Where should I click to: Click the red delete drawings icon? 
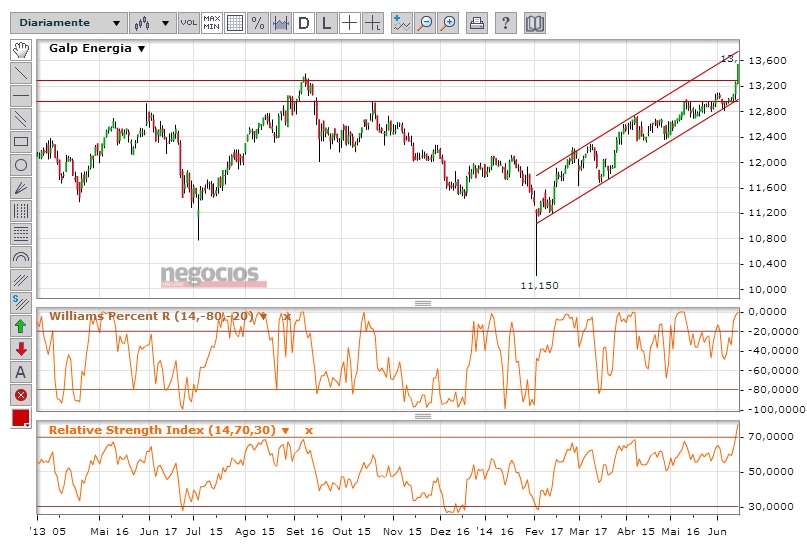(21, 395)
